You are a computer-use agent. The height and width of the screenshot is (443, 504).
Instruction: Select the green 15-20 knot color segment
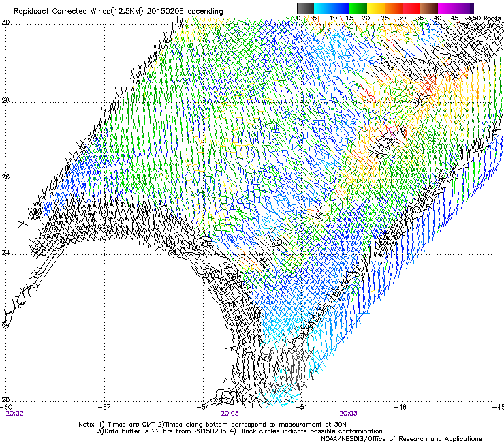point(358,8)
